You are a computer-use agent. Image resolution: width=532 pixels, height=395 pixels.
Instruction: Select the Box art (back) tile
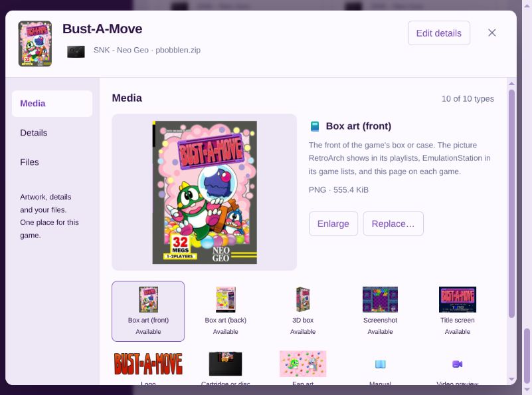pos(226,311)
